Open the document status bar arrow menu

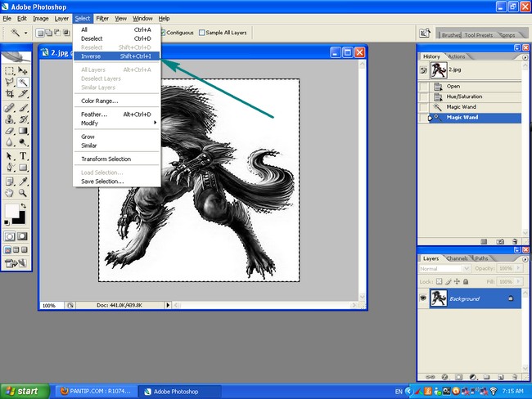coord(168,305)
